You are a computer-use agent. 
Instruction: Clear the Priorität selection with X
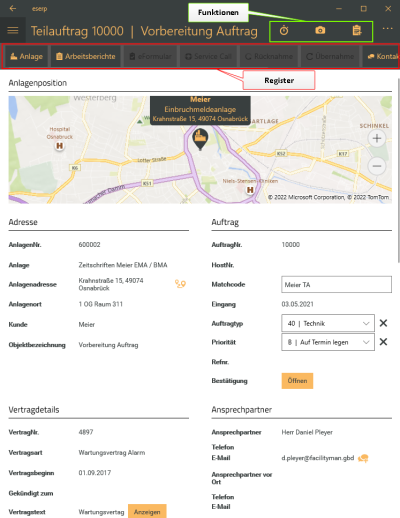click(x=383, y=342)
